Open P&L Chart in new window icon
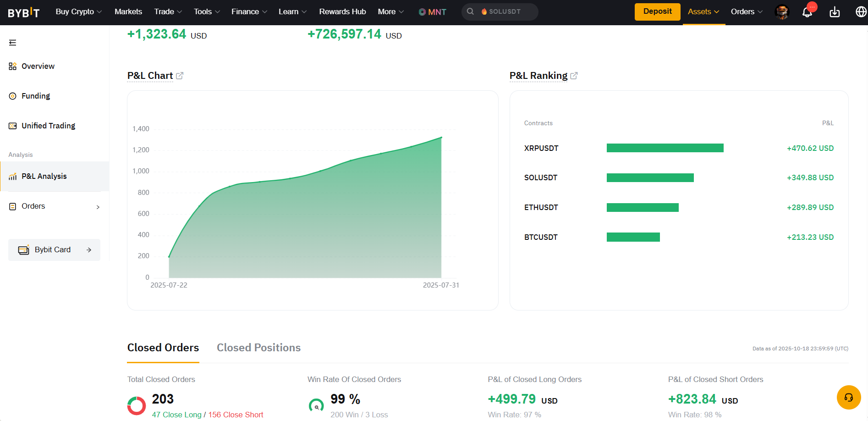Screen dimensions: 868x421 tap(180, 75)
